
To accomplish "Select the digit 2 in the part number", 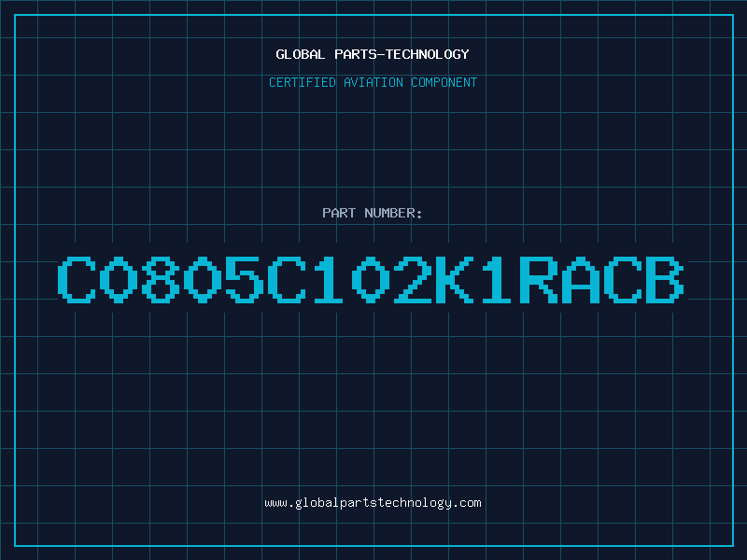I will point(413,279).
